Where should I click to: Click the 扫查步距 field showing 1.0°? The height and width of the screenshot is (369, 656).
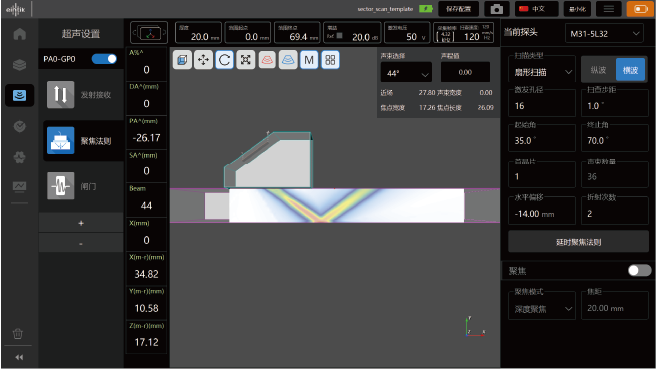615,105
